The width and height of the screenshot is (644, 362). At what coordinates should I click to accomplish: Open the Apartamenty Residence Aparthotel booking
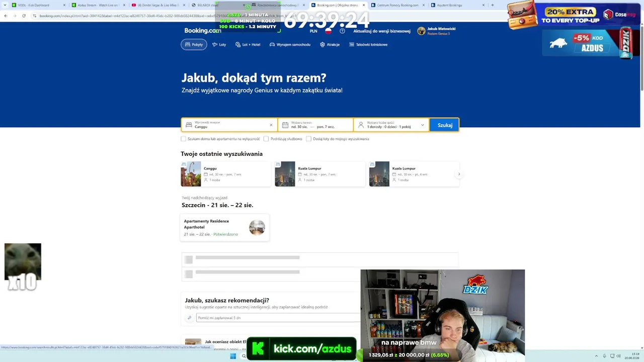[x=225, y=228]
